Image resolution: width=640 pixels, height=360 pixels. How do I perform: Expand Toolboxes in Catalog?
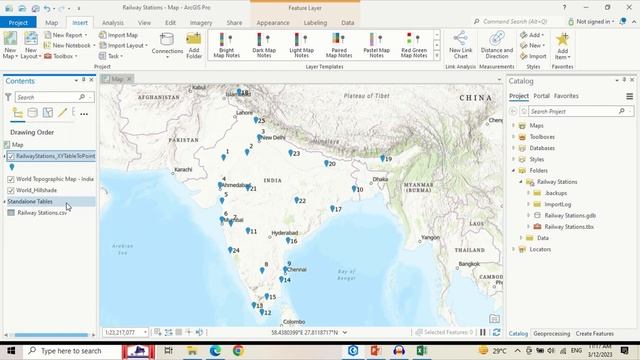click(x=513, y=137)
